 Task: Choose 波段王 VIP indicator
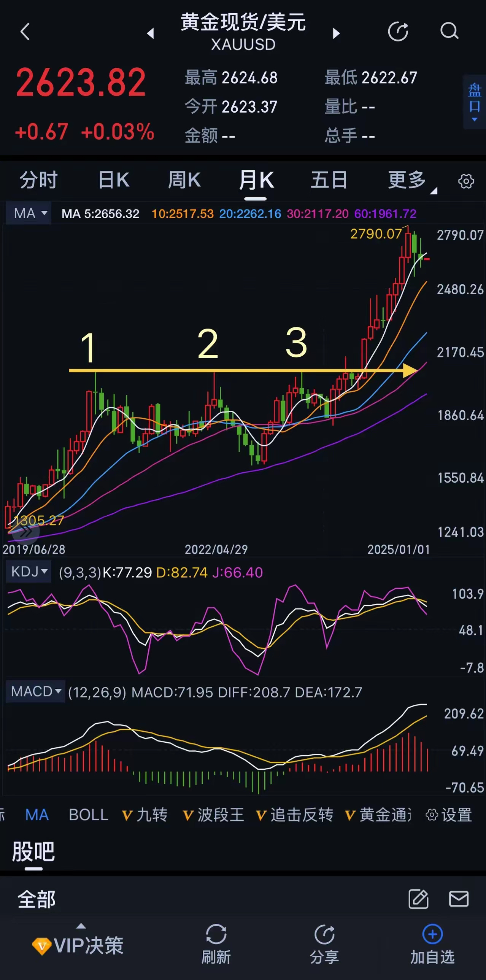tap(213, 815)
